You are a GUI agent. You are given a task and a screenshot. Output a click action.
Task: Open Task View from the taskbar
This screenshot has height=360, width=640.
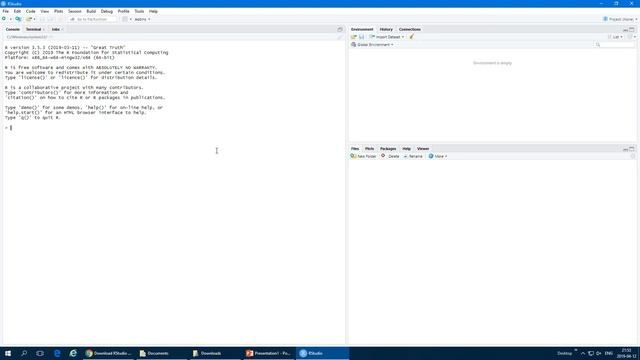point(40,353)
